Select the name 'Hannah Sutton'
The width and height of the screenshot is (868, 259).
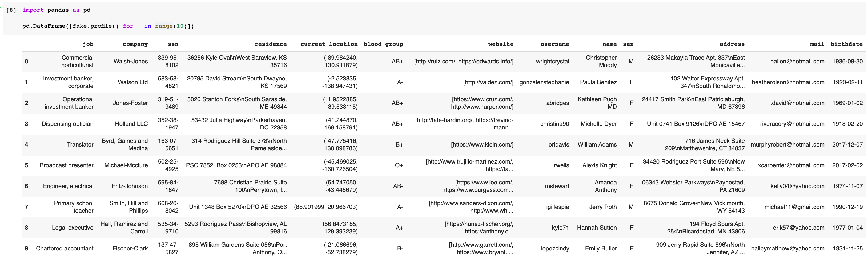597,228
